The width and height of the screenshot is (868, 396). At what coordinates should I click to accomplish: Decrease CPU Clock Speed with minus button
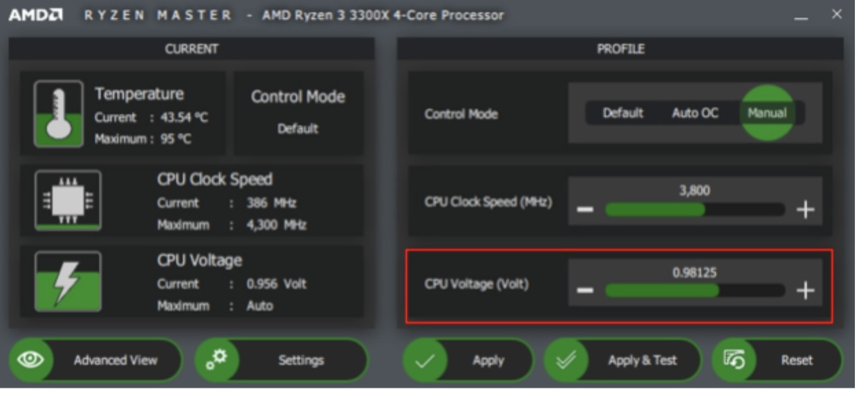(585, 210)
